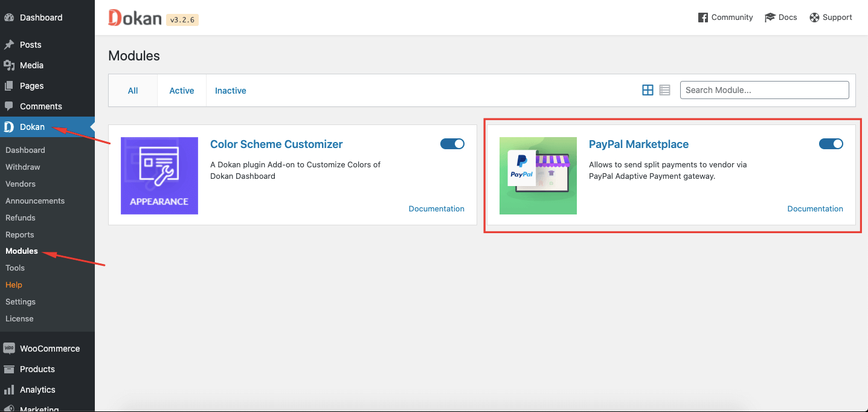Viewport: 868px width, 412px height.
Task: Focus the Search Module input field
Action: [765, 90]
